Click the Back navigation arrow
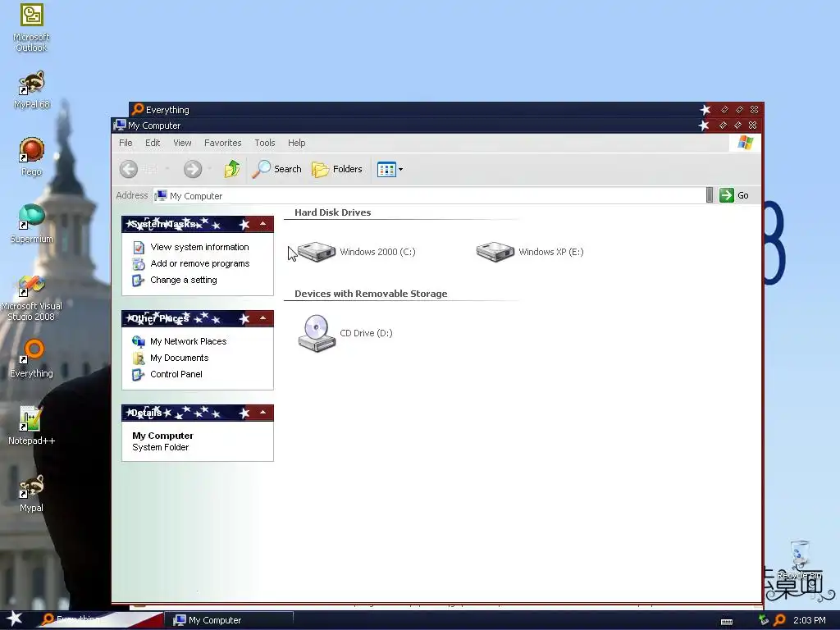Viewport: 840px width, 630px height. 129,169
